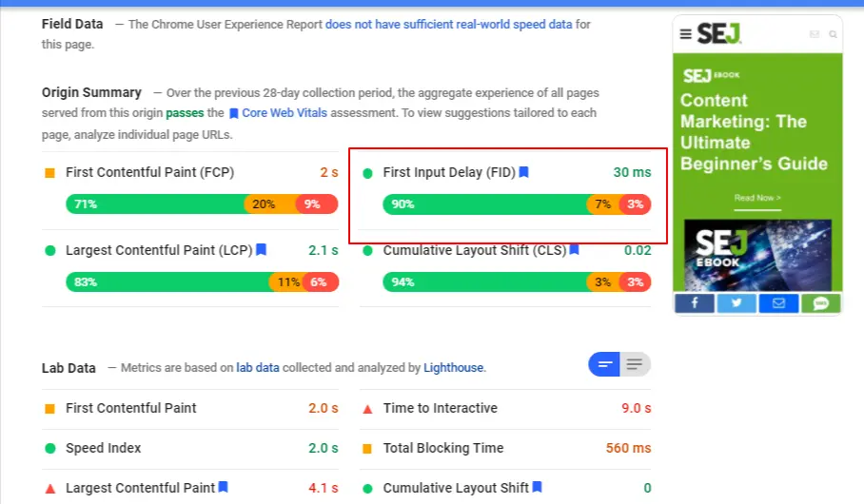The width and height of the screenshot is (864, 504).
Task: Click green circle icon for Lab Cumulative Layout Shift
Action: (367, 489)
